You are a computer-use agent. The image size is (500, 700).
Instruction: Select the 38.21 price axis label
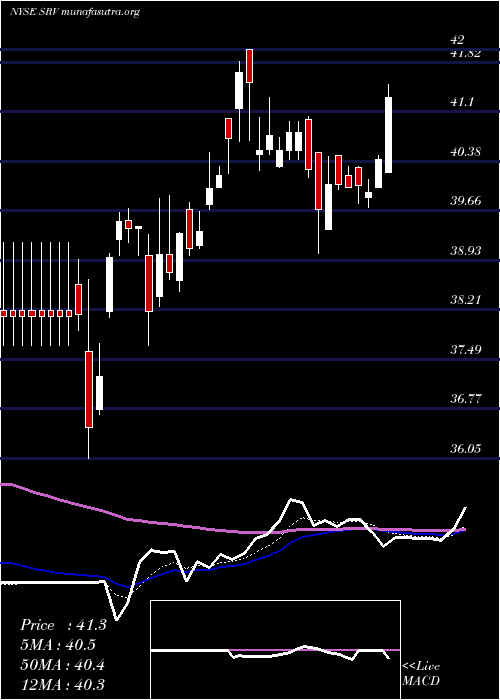tap(465, 300)
